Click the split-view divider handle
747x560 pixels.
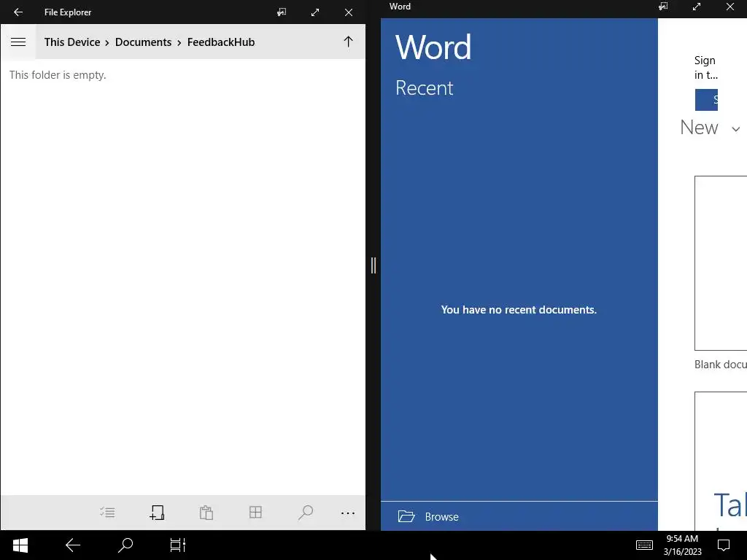(373, 265)
